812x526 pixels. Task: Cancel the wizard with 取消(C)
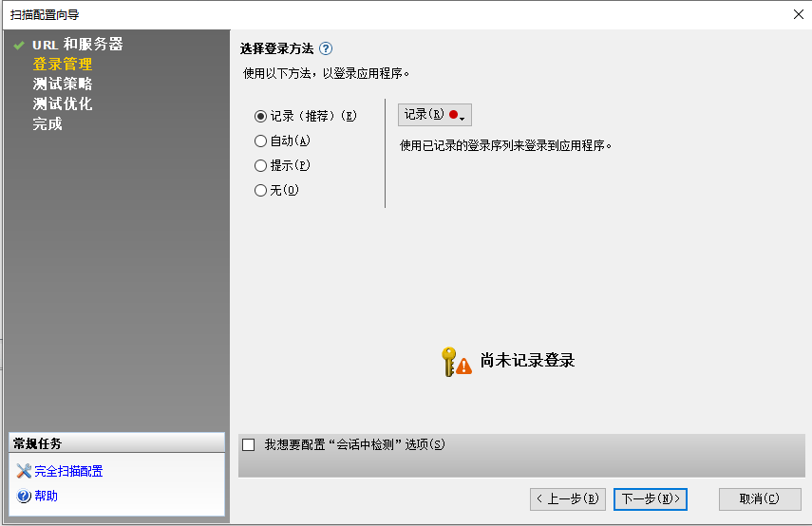click(760, 499)
